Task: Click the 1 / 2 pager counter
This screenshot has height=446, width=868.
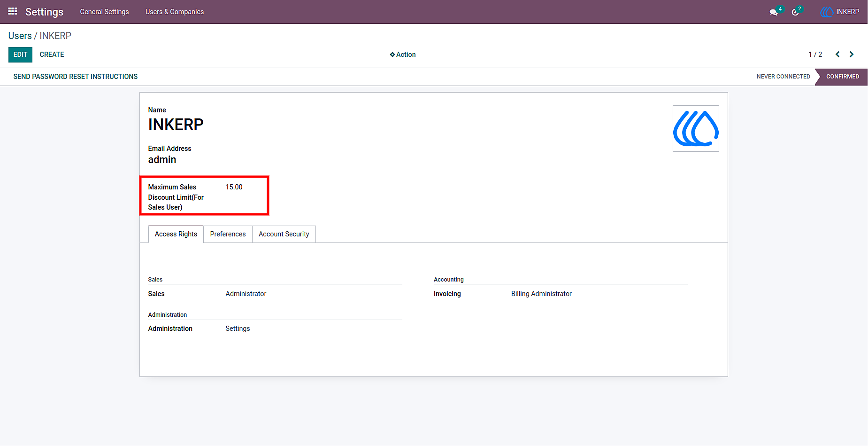Action: (815, 55)
